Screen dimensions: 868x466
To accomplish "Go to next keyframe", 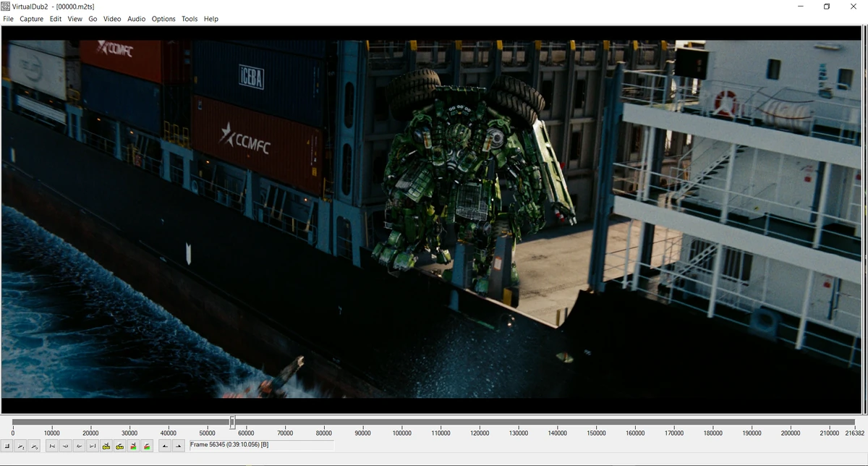I will point(119,446).
